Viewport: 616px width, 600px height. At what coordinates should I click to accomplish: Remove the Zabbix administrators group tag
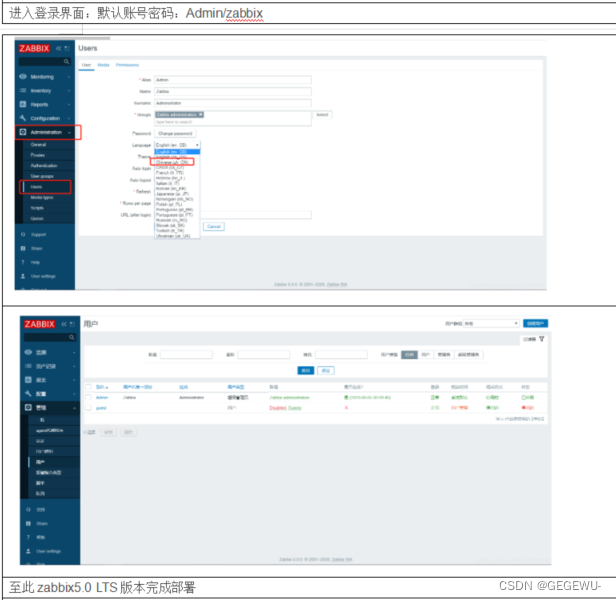click(201, 114)
